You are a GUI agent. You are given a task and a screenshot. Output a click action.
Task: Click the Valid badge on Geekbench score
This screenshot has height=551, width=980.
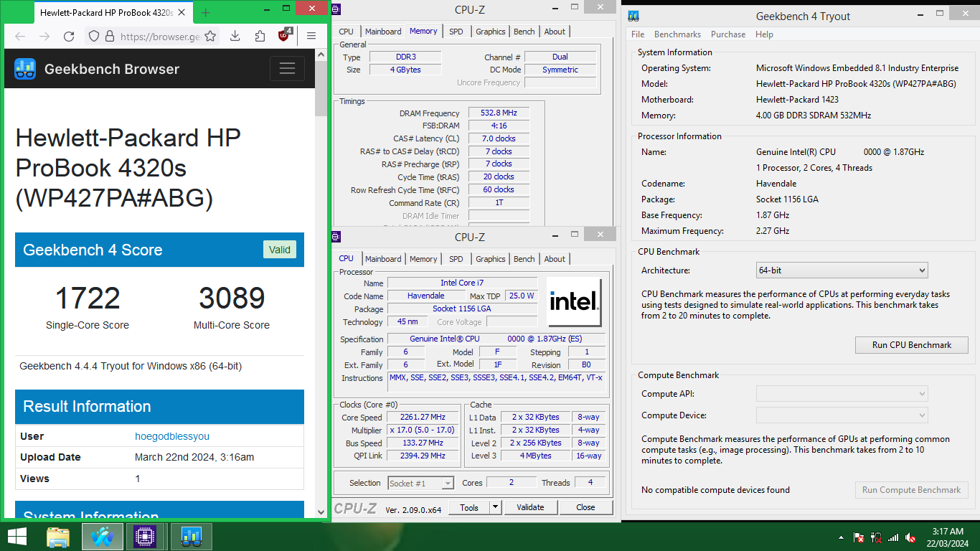279,250
